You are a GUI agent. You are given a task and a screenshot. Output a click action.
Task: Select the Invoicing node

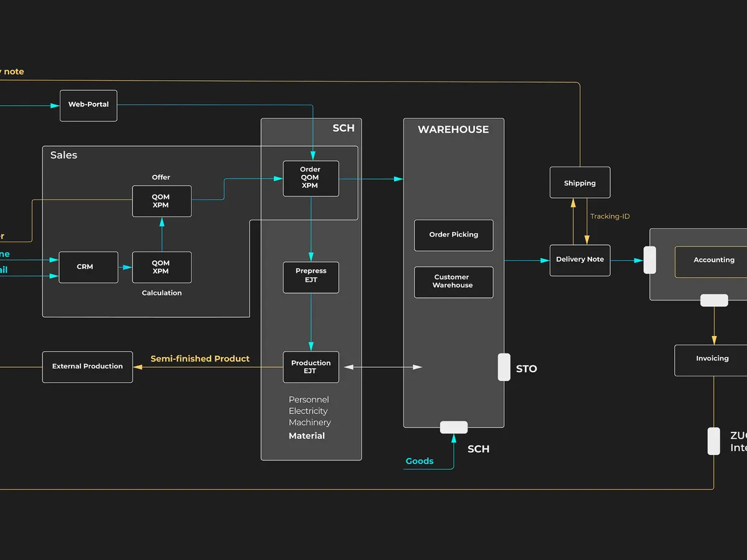pyautogui.click(x=712, y=360)
